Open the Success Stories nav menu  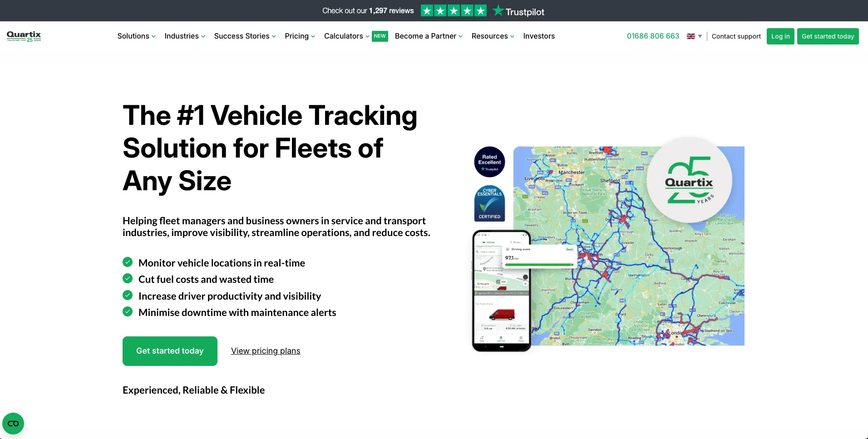point(242,36)
